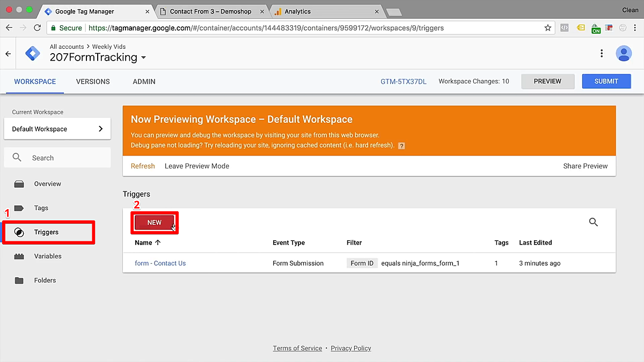
Task: Click the Variables sidebar icon
Action: point(19,256)
